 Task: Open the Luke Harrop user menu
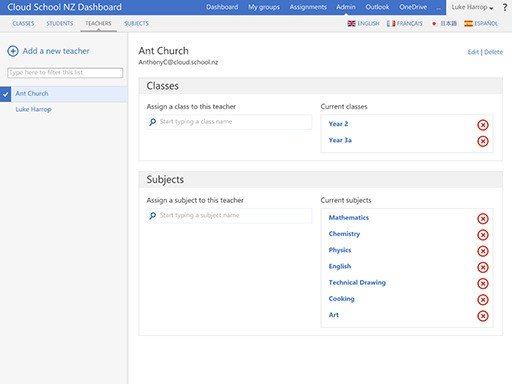pos(472,7)
